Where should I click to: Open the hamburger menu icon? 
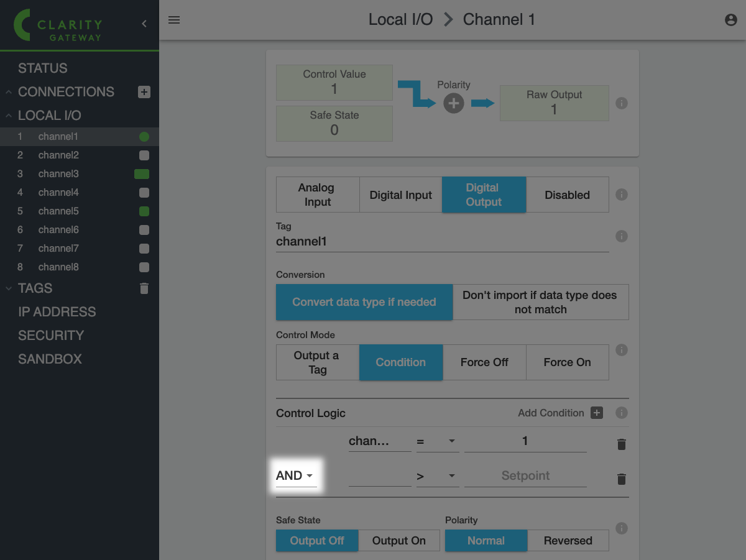coord(174,20)
